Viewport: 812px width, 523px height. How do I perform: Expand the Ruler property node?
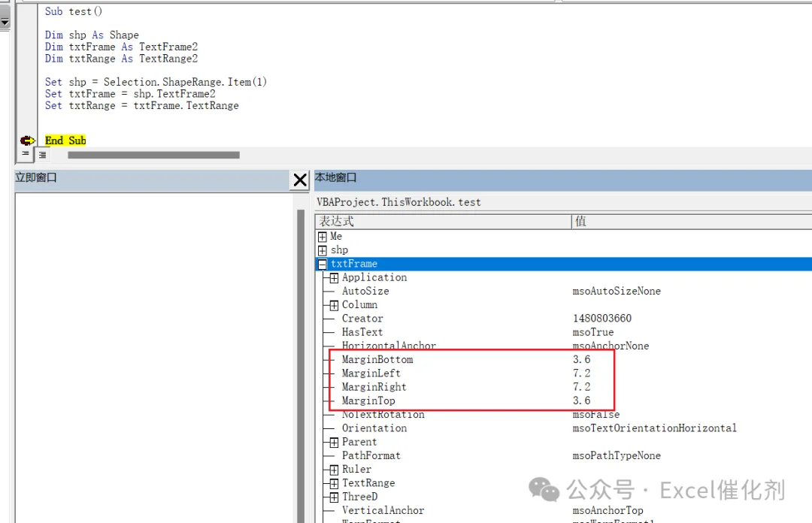click(x=334, y=470)
